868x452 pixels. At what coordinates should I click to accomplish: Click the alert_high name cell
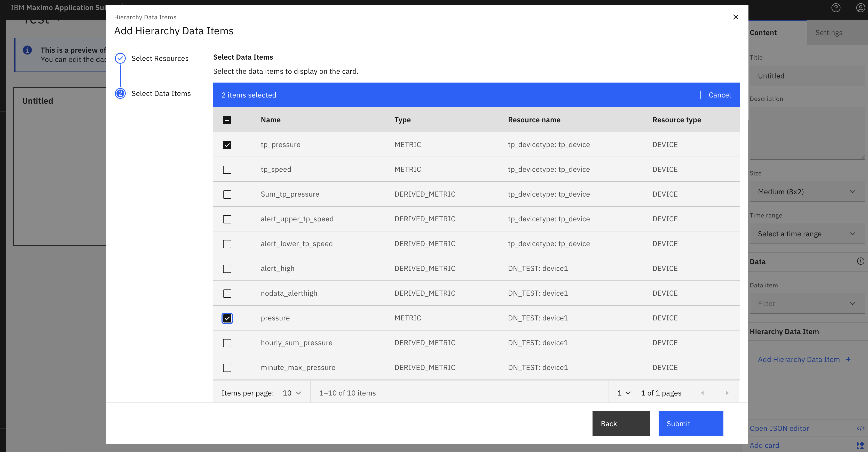click(277, 268)
